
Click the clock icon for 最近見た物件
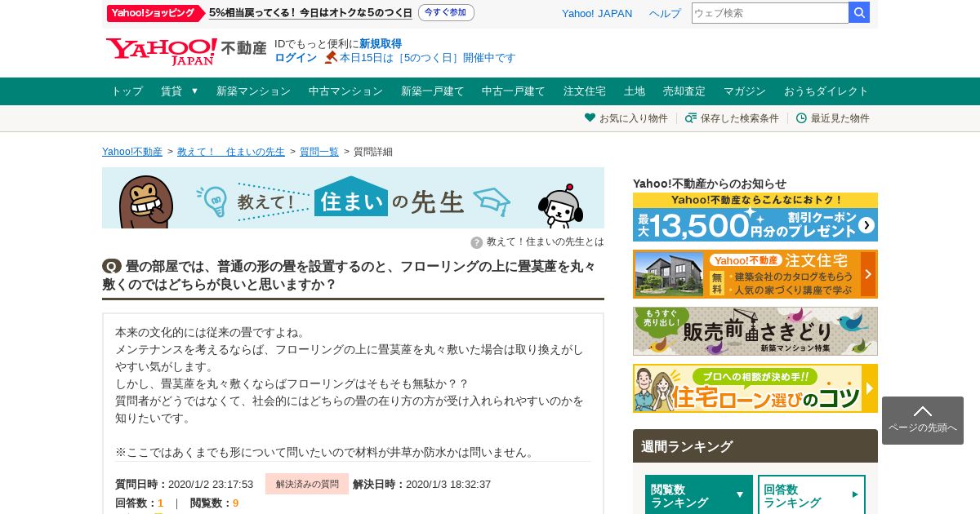(x=801, y=118)
